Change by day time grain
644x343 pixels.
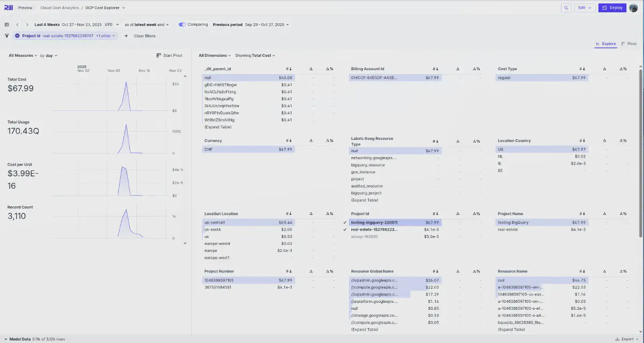tap(49, 56)
